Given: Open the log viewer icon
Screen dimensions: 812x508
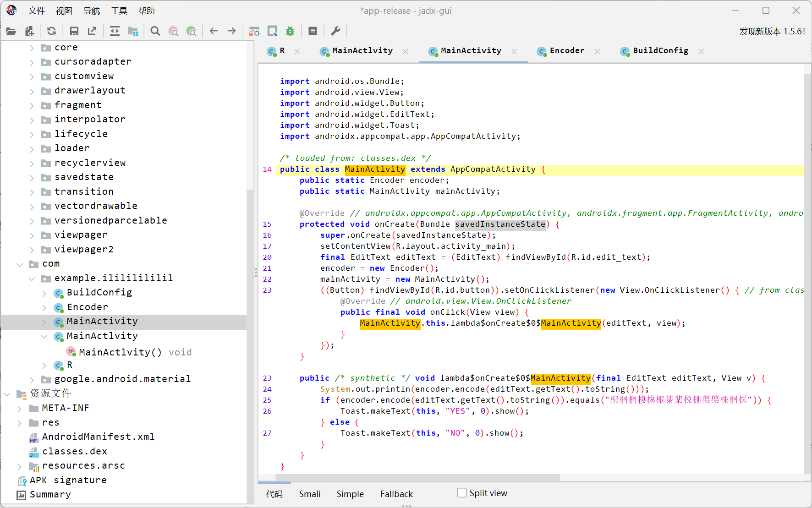Looking at the screenshot, I should point(313,31).
